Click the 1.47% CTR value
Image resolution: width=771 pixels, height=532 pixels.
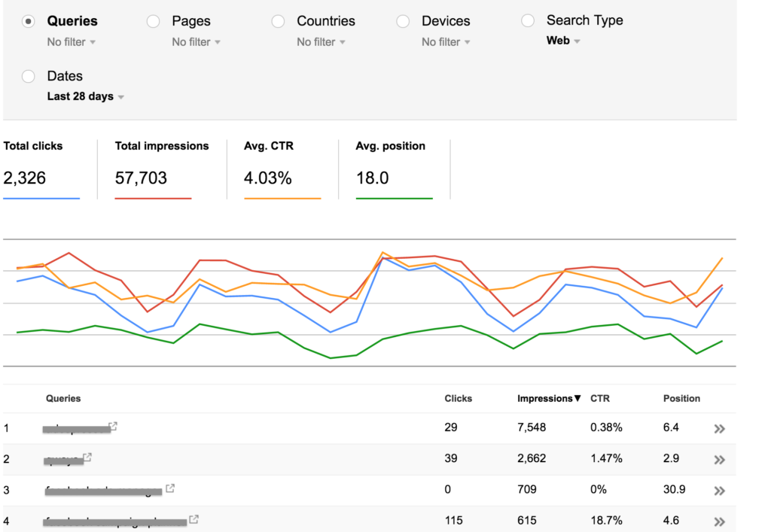point(606,458)
